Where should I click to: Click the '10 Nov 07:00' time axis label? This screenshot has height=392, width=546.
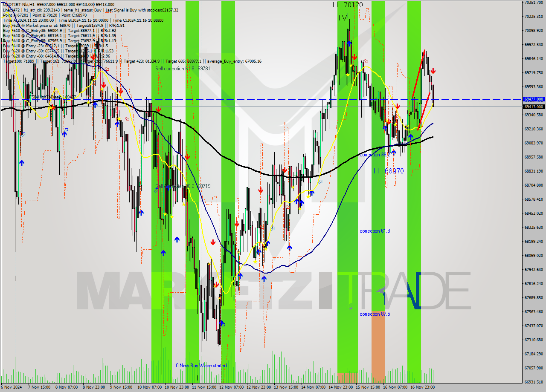click(149, 387)
